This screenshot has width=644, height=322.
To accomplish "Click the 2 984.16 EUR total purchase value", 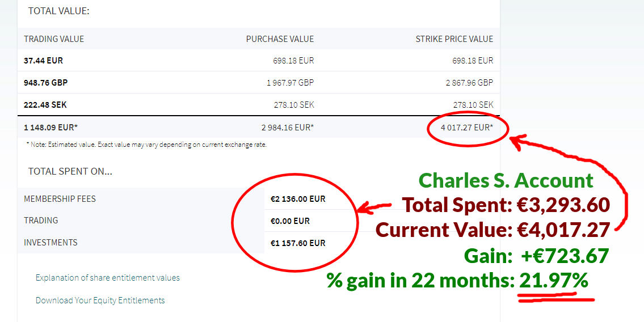I will click(288, 127).
